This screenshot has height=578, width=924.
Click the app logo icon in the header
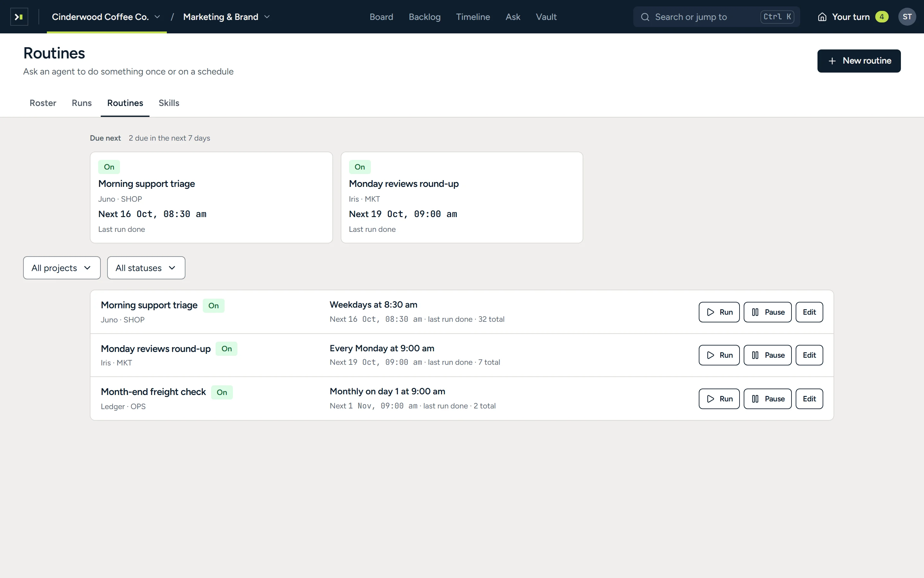(19, 17)
